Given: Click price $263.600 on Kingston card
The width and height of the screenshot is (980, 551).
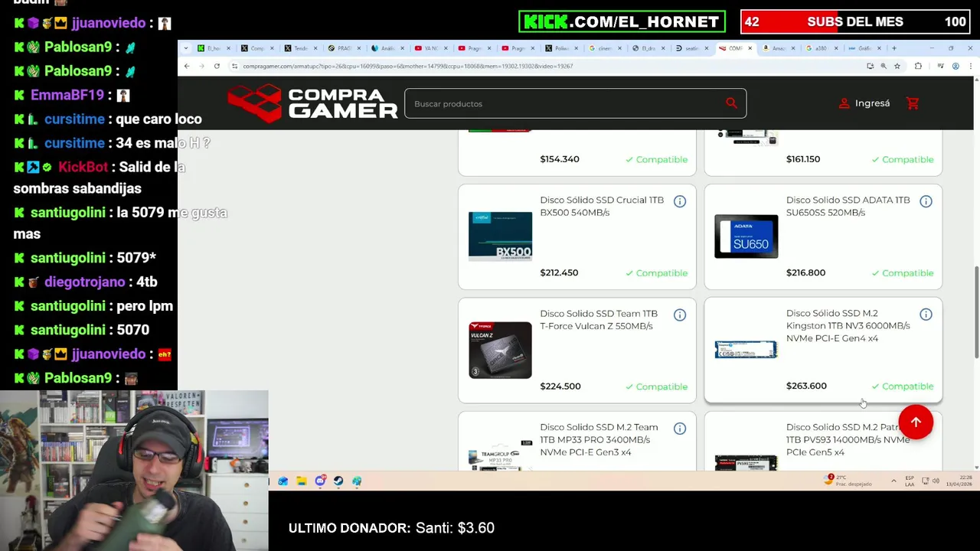Looking at the screenshot, I should 806,386.
